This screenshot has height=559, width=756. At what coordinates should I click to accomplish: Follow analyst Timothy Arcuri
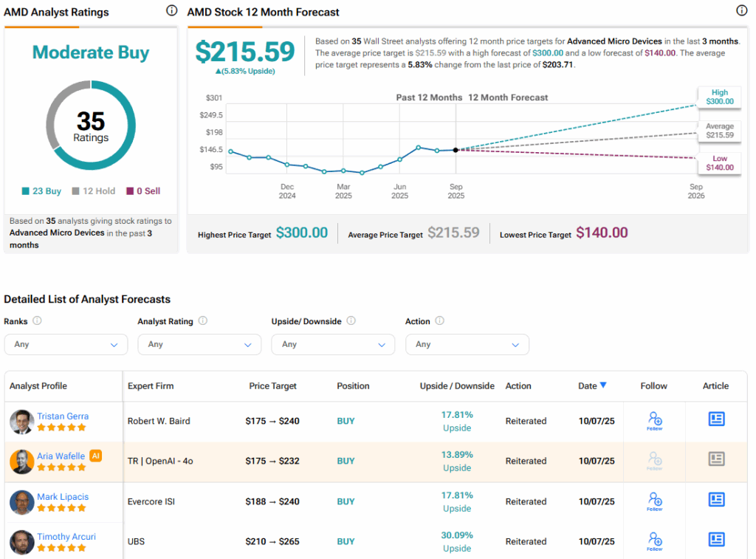(654, 541)
